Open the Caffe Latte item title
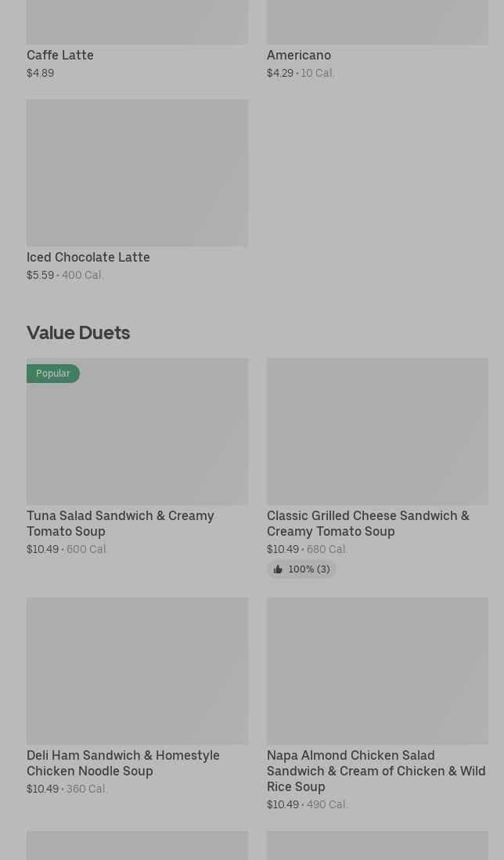This screenshot has height=860, width=504. pyautogui.click(x=60, y=55)
